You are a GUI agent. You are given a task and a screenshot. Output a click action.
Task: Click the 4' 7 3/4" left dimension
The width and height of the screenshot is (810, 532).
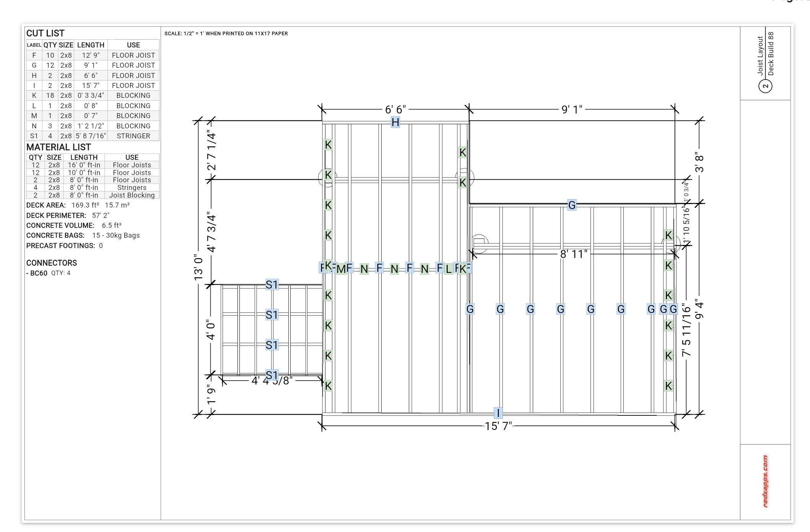pyautogui.click(x=211, y=232)
